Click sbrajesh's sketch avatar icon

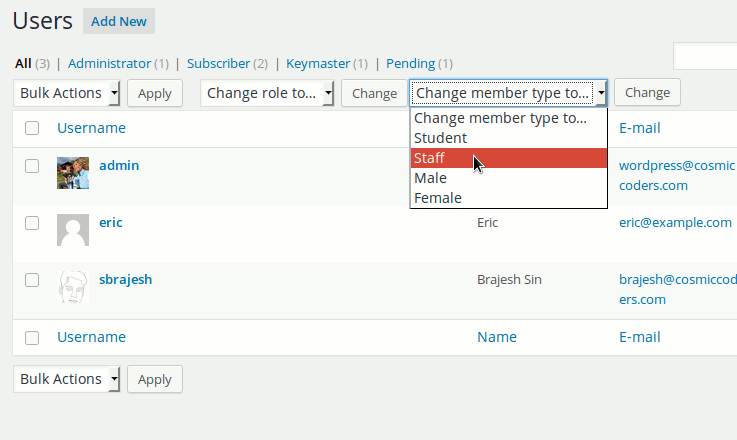(74, 287)
